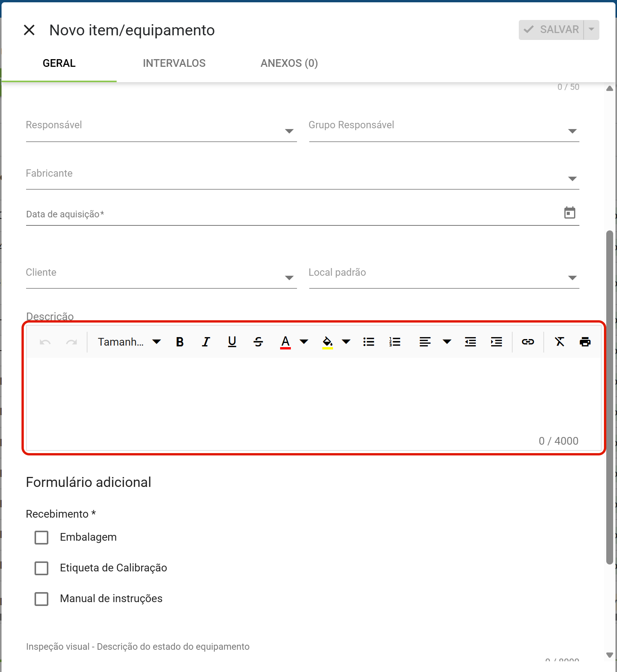
Task: Open the Tamanho font size dropdown
Action: [x=129, y=342]
